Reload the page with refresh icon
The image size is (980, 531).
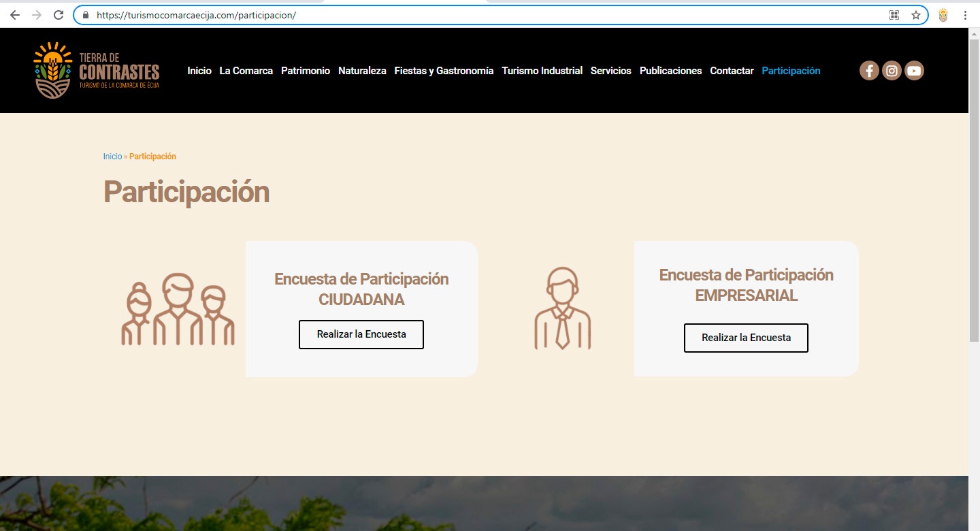pos(59,15)
